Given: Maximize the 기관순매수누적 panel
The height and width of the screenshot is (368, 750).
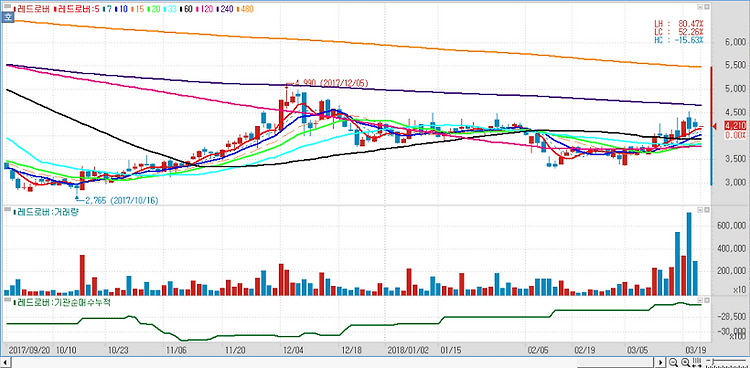Looking at the screenshot, I should [706, 300].
